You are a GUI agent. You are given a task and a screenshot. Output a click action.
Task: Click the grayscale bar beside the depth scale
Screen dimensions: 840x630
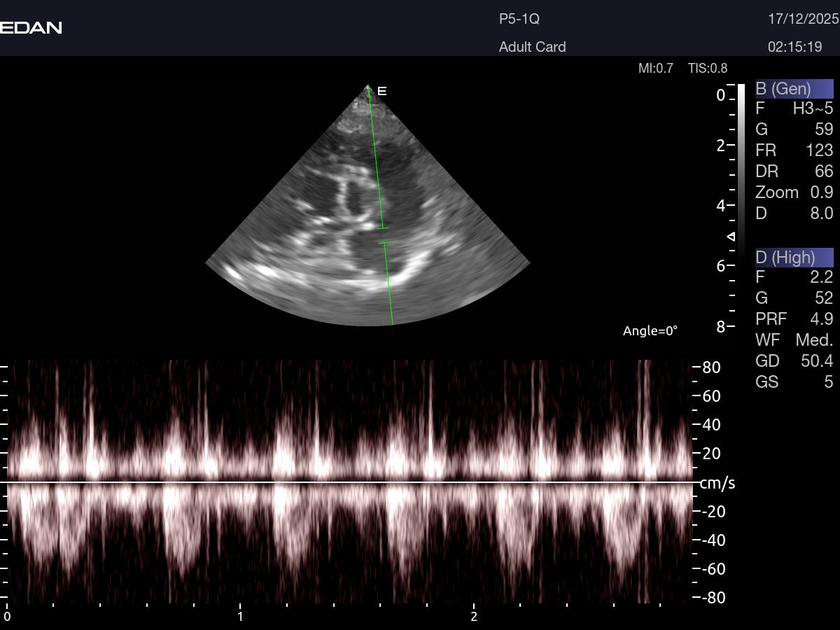click(741, 175)
